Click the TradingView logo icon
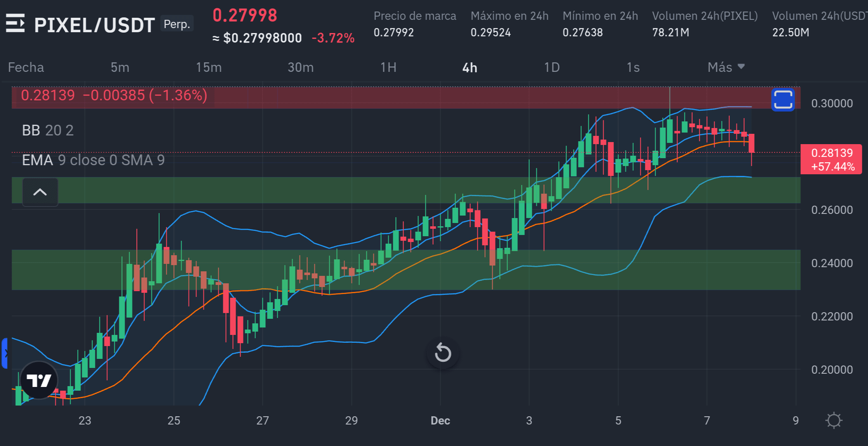868x446 pixels. pos(39,380)
